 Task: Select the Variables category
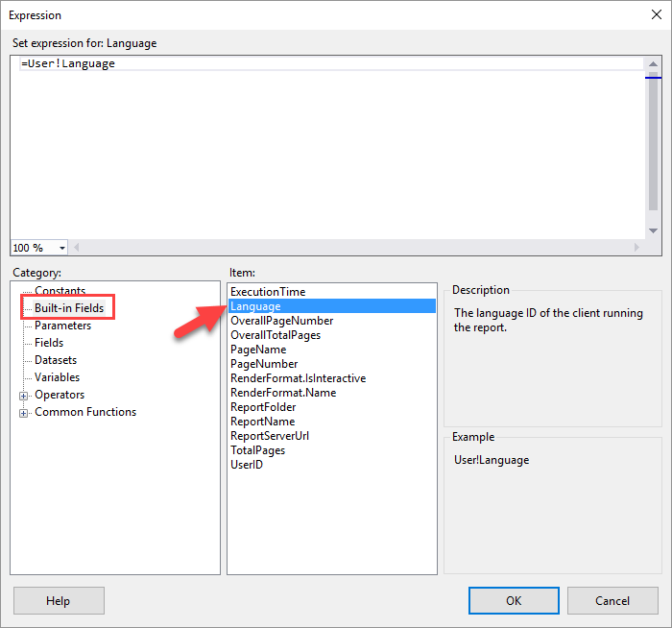pos(57,377)
